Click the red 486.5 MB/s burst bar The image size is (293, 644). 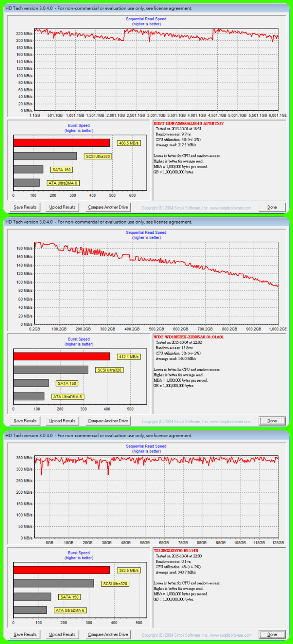click(x=61, y=143)
